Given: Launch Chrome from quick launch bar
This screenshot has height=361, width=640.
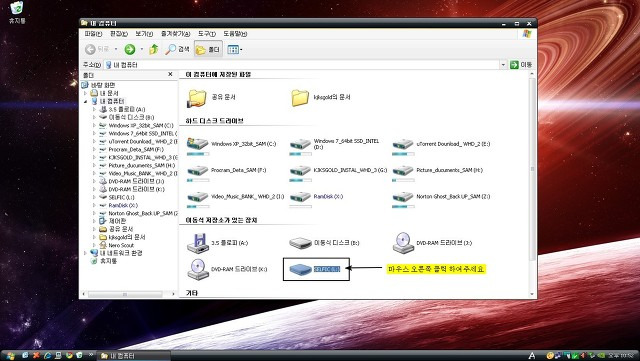Looking at the screenshot, I should tap(69, 356).
